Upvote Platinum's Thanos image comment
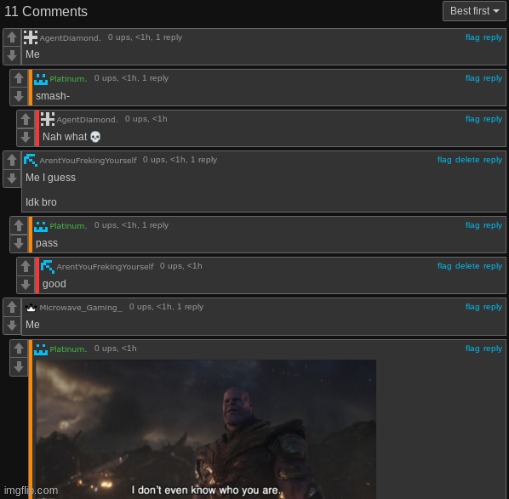 pos(19,349)
